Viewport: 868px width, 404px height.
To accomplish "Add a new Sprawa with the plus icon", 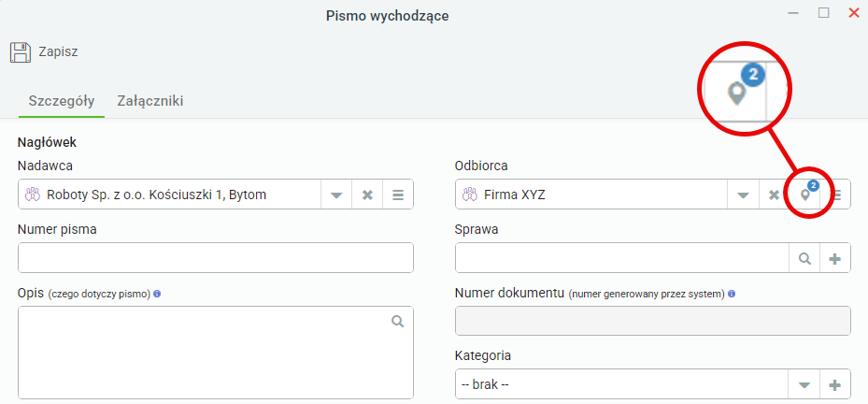I will click(834, 258).
